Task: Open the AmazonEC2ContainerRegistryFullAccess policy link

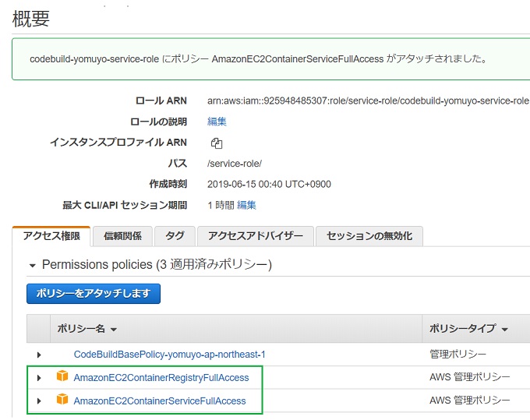Action: [161, 378]
